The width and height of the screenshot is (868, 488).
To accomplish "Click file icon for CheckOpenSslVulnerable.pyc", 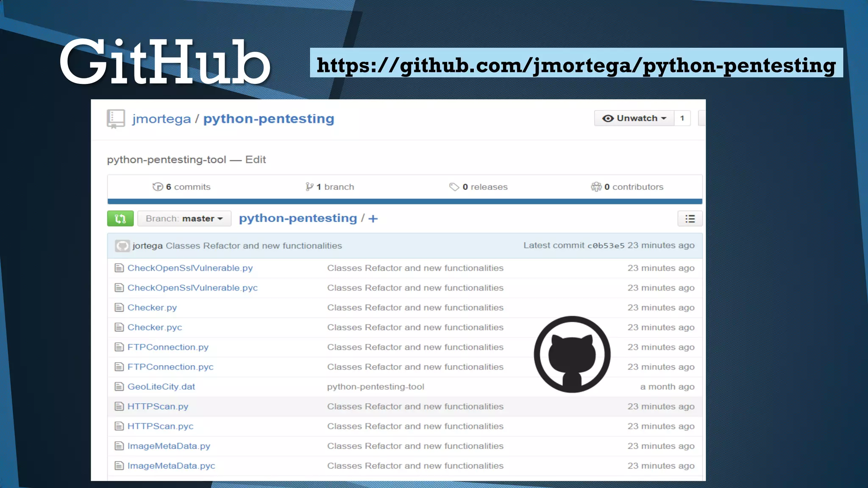I will [x=119, y=288].
